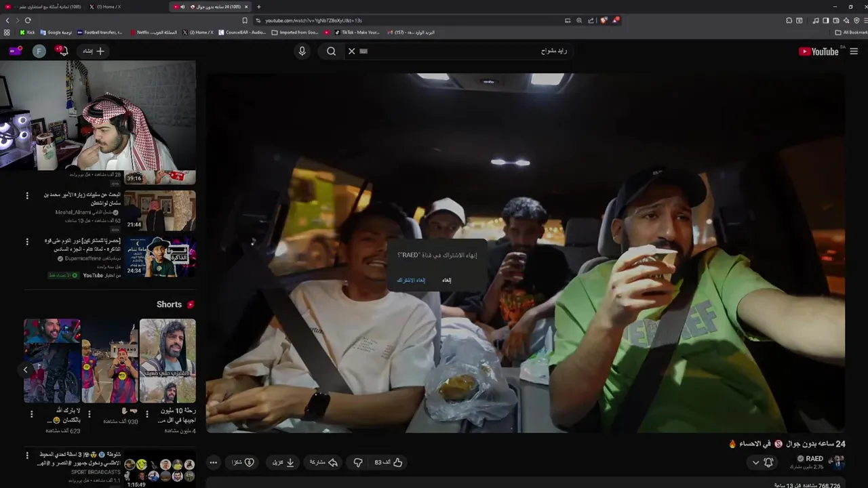The height and width of the screenshot is (488, 868).
Task: Open the Netflix bookmark
Action: tap(155, 32)
